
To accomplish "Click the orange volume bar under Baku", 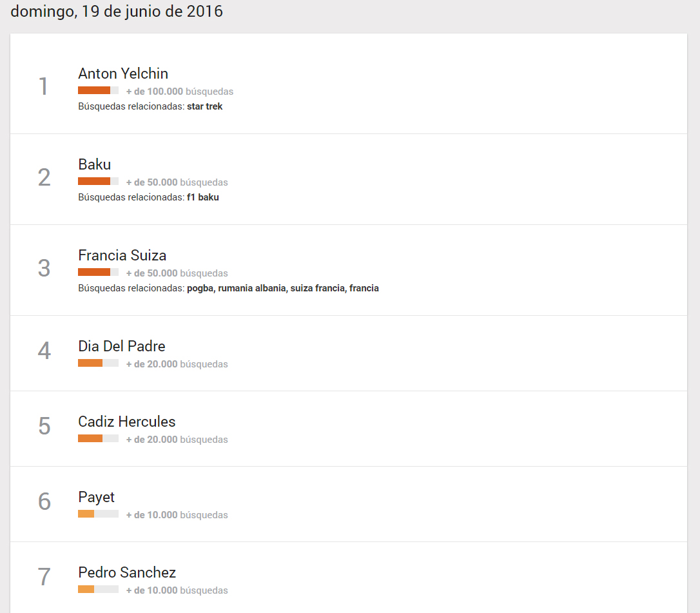I will click(x=98, y=182).
